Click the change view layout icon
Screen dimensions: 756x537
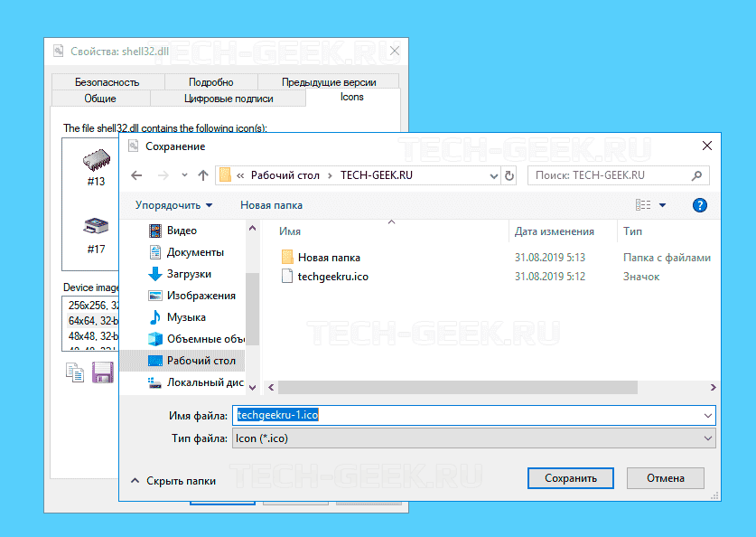[643, 205]
